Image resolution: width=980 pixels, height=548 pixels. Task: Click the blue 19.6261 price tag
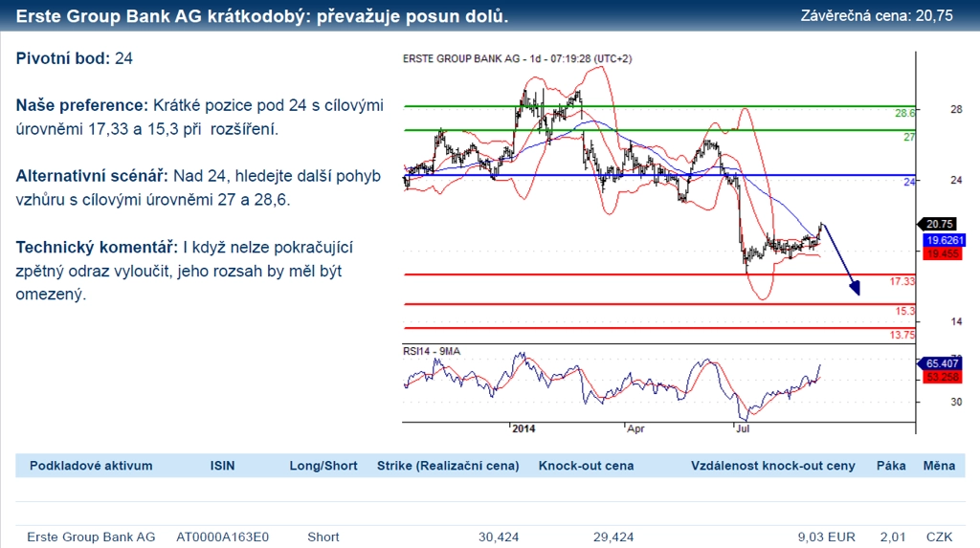(x=945, y=241)
